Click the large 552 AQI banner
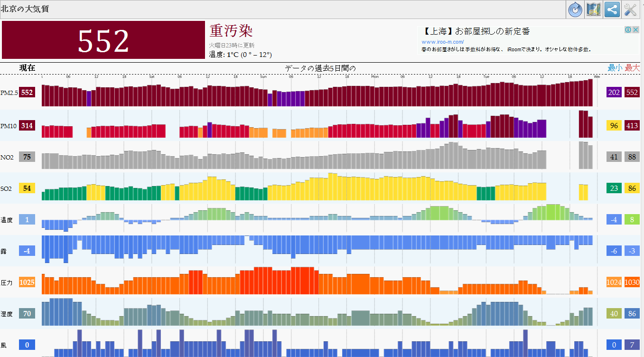Screen dimensions: 644x357 pos(103,40)
